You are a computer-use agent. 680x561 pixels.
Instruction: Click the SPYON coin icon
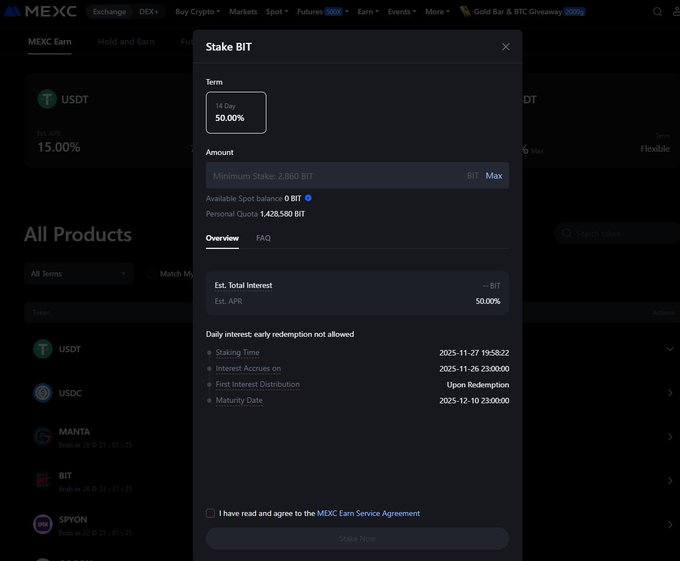[42, 524]
